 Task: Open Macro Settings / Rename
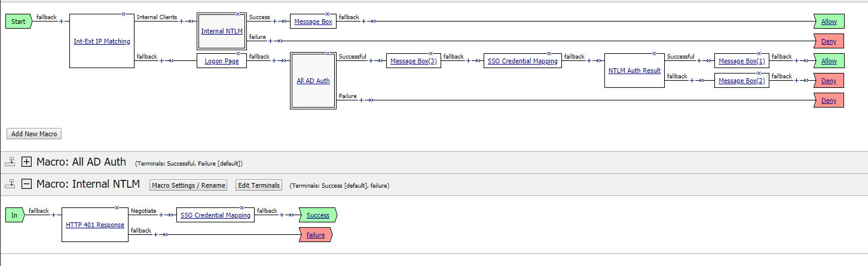point(189,185)
